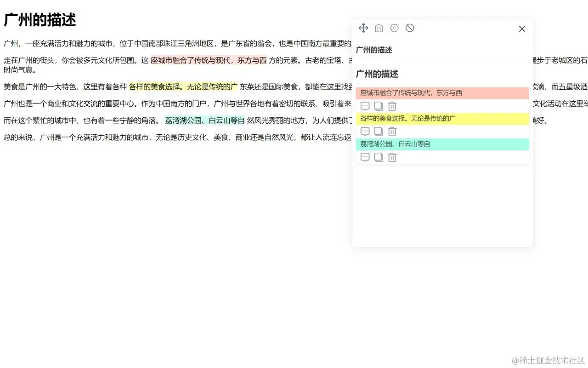
Task: Delete the yellow highlight with the trash icon
Action: pyautogui.click(x=392, y=132)
